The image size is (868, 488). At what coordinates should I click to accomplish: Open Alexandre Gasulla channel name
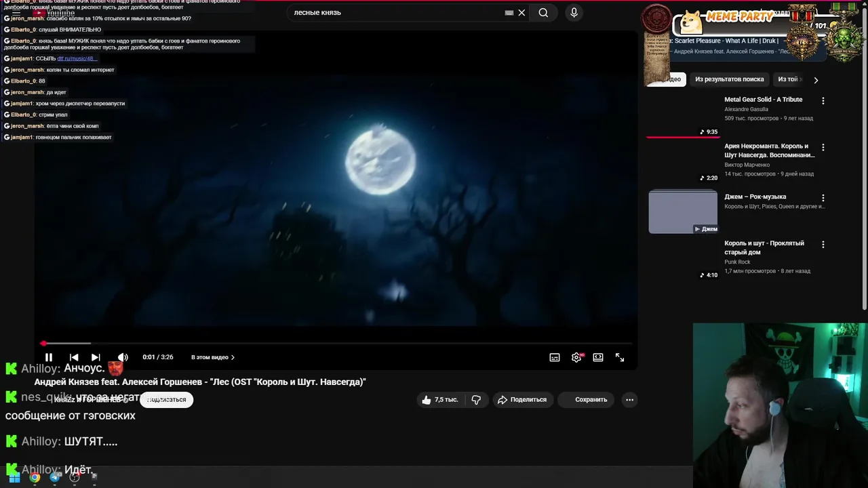pos(746,109)
